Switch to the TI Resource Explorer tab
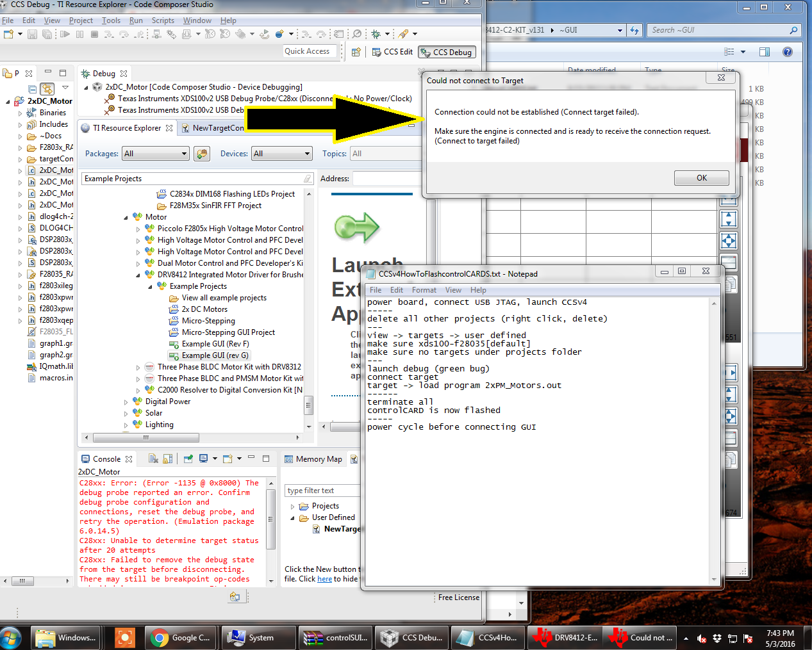The width and height of the screenshot is (812, 650). click(127, 128)
